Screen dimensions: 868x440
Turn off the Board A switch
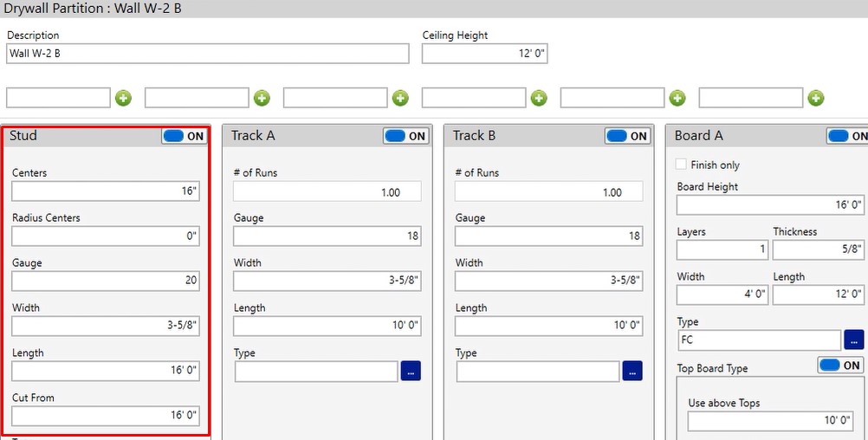[x=848, y=136]
